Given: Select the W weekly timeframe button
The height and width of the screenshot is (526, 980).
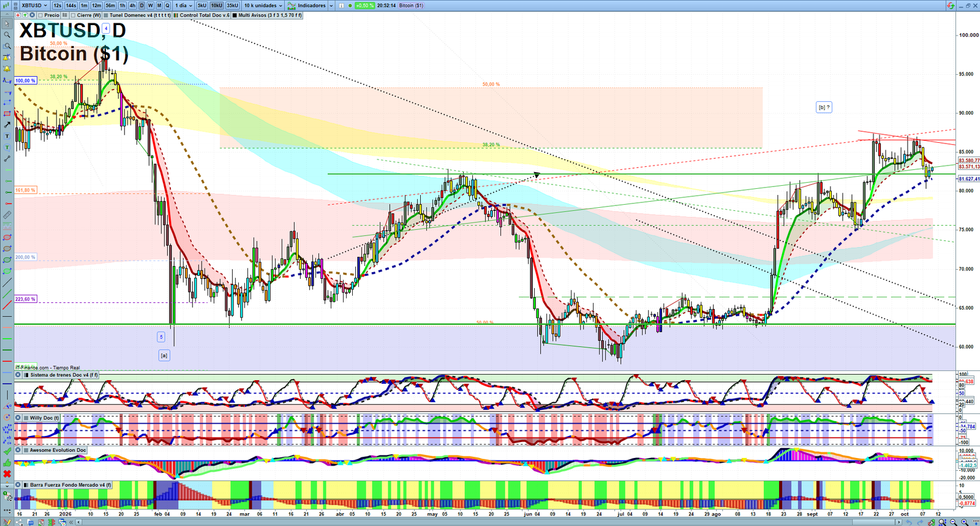Looking at the screenshot, I should [x=150, y=6].
